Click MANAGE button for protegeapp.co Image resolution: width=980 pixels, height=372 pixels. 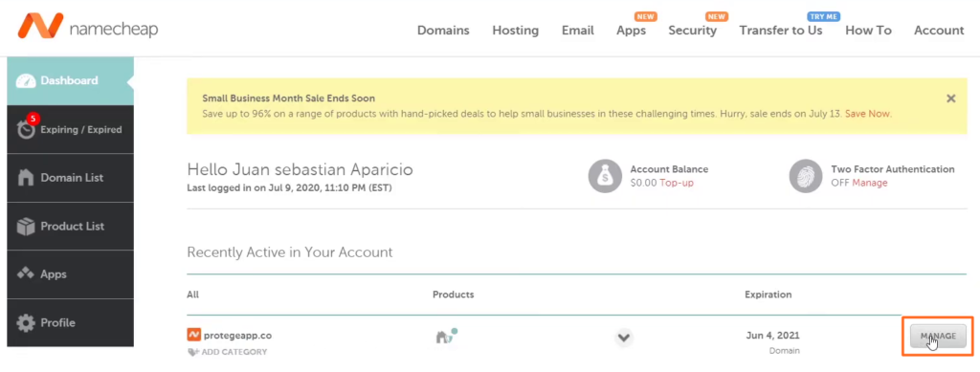tap(938, 336)
